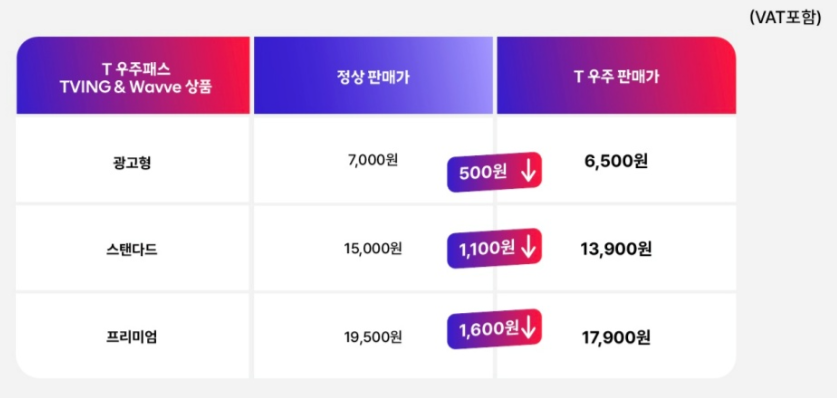Click the 7,000원 regular price
837x398 pixels.
[x=373, y=160]
